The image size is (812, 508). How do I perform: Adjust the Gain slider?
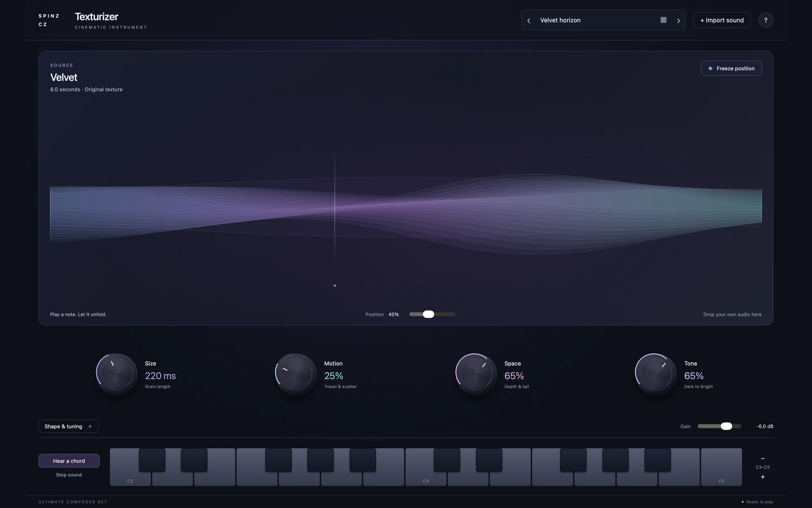(x=719, y=426)
